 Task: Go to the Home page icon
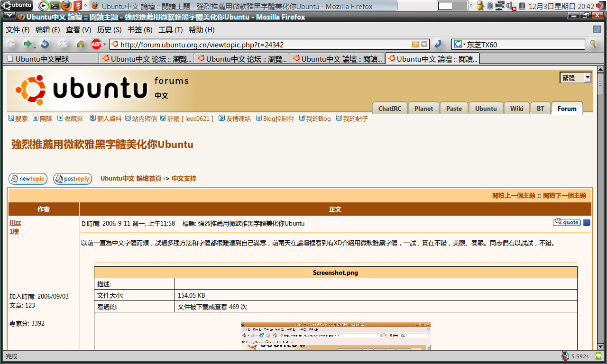[81, 44]
